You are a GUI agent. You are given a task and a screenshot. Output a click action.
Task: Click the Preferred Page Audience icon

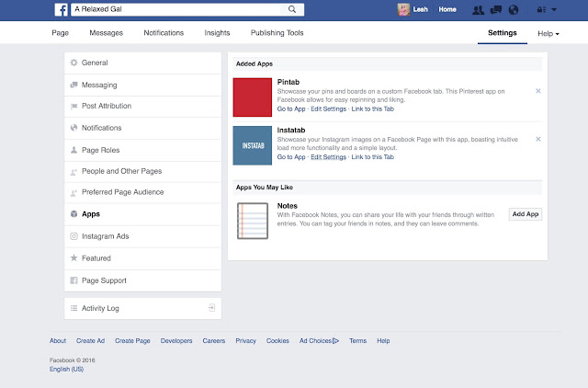point(73,193)
